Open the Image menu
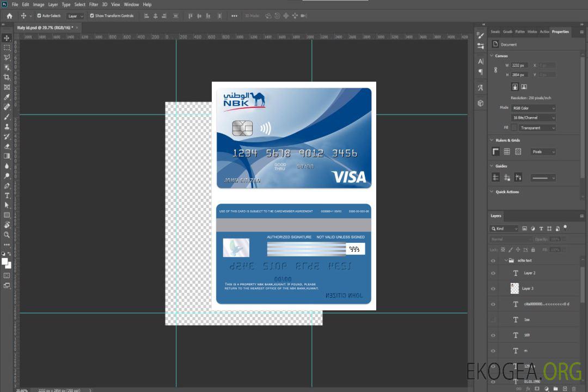This screenshot has width=588, height=392. pos(39,4)
